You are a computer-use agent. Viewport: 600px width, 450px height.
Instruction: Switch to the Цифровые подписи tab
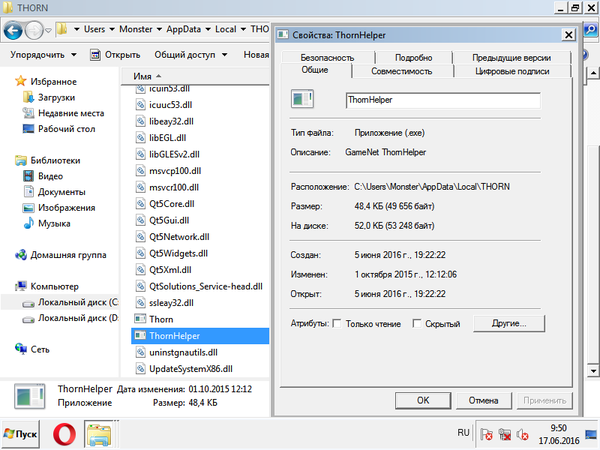512,71
